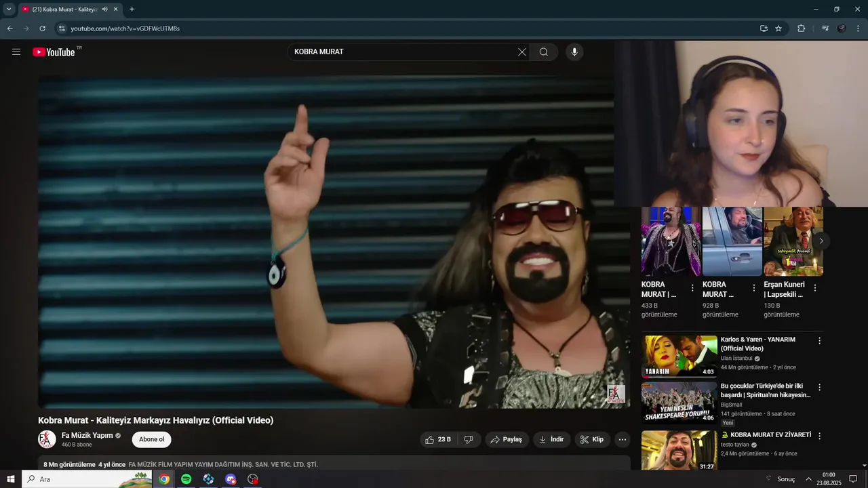Image resolution: width=868 pixels, height=488 pixels.
Task: Open the YouTube hamburger guide menu
Action: (16, 52)
